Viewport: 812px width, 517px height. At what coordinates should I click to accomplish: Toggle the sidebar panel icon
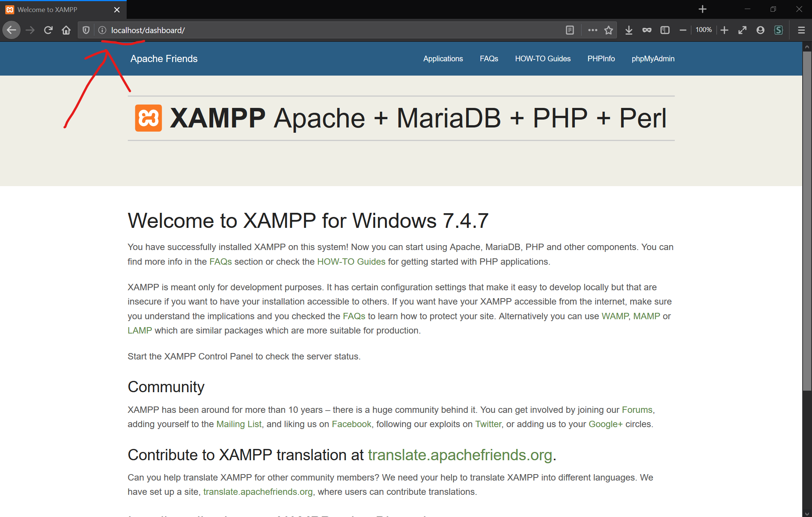[665, 30]
